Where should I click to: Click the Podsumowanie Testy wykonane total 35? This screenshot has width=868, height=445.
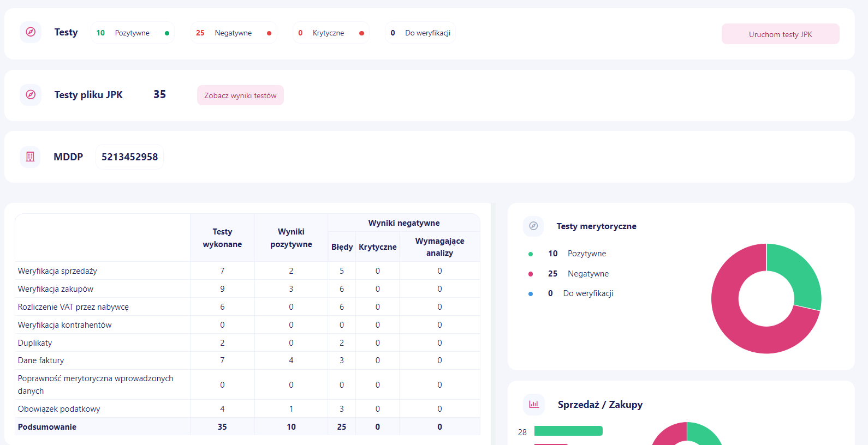222,427
